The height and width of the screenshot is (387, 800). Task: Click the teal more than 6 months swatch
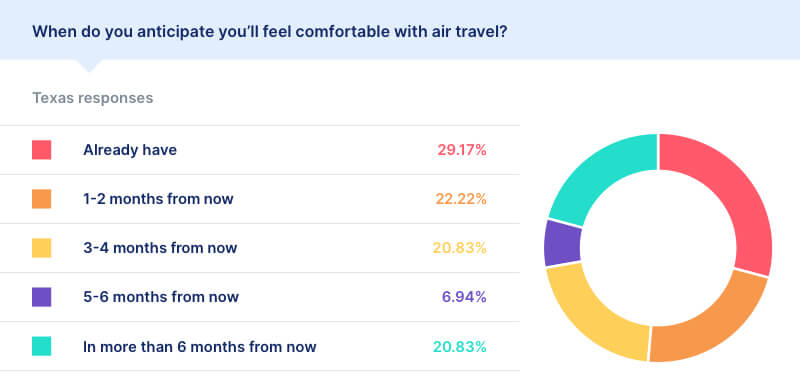(x=41, y=346)
